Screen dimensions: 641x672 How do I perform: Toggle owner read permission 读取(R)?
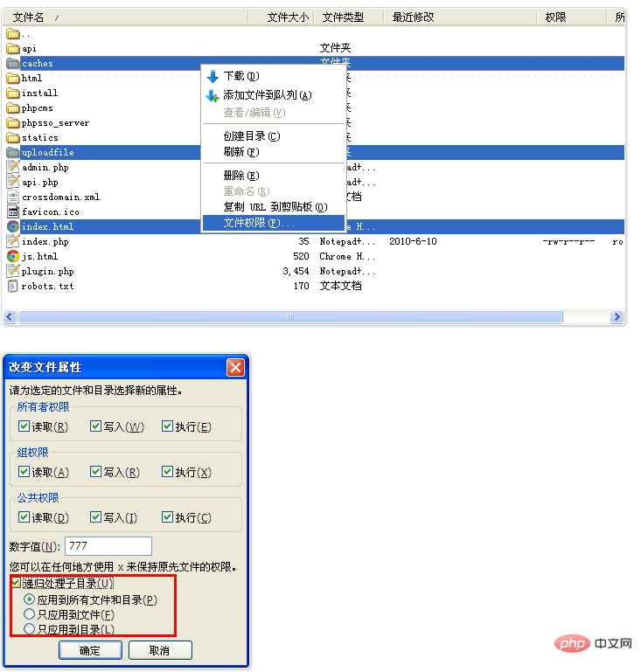24,426
